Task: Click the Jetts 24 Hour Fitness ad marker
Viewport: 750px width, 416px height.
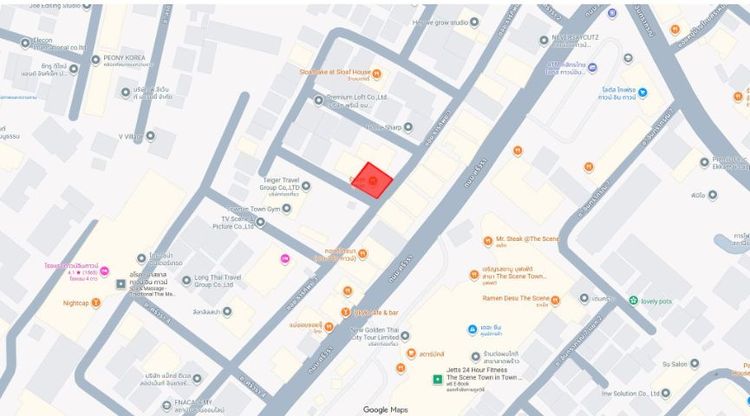Action: pyautogui.click(x=437, y=380)
